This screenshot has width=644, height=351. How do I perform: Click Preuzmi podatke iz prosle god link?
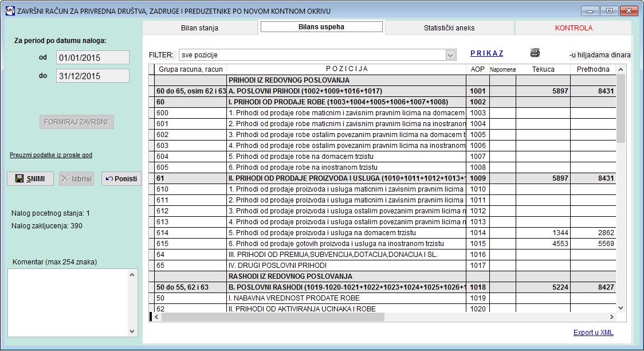click(x=51, y=155)
